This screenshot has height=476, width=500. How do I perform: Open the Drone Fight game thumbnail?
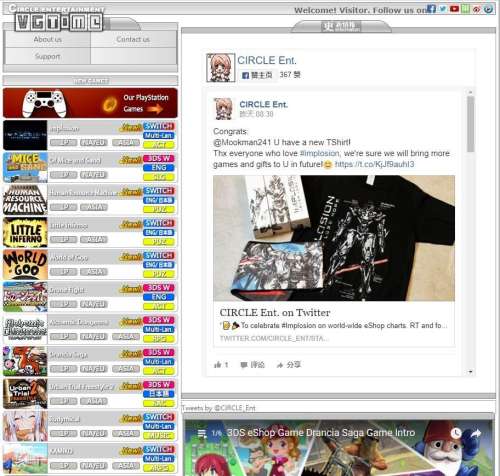pos(25,297)
